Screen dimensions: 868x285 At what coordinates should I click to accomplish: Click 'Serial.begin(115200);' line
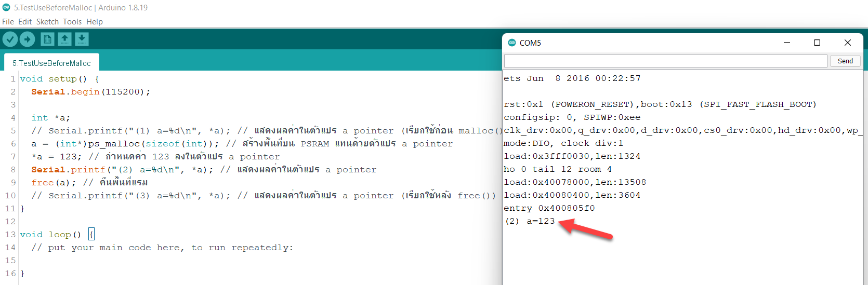[x=90, y=92]
